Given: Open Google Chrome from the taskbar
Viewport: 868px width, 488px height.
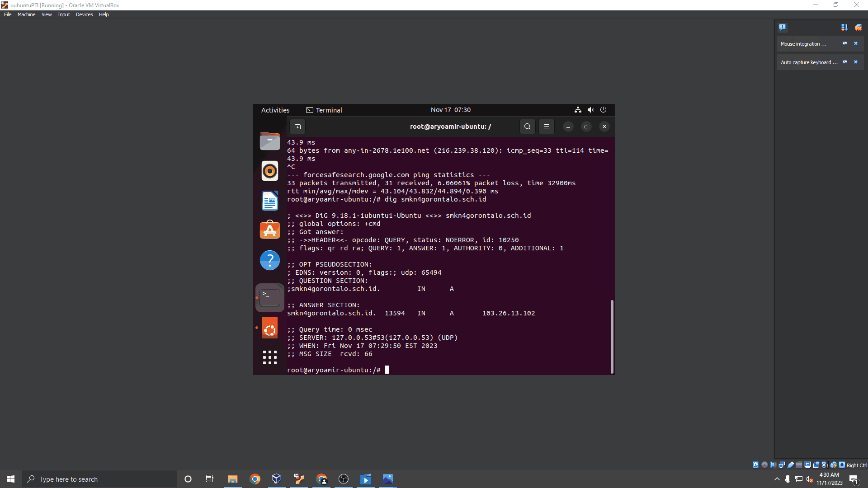Looking at the screenshot, I should pyautogui.click(x=255, y=479).
